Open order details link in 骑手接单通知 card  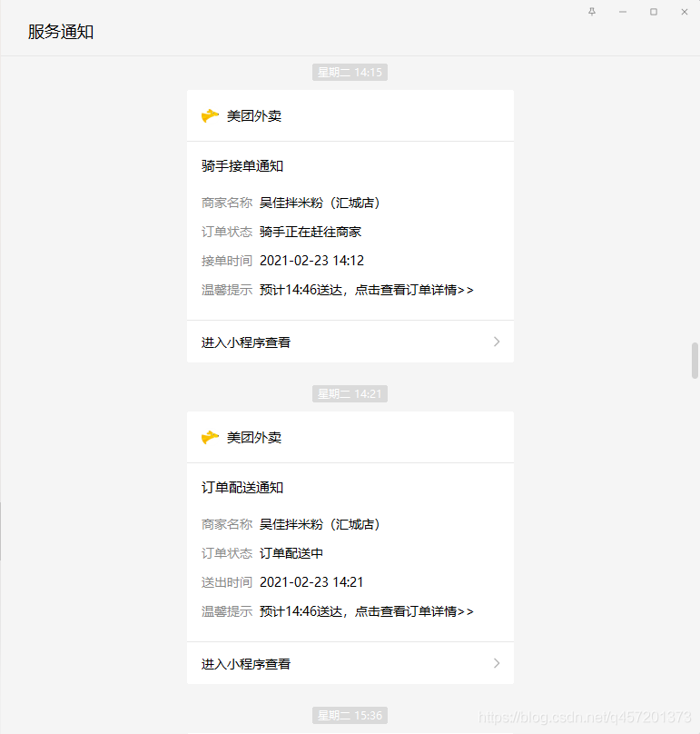[x=414, y=290]
